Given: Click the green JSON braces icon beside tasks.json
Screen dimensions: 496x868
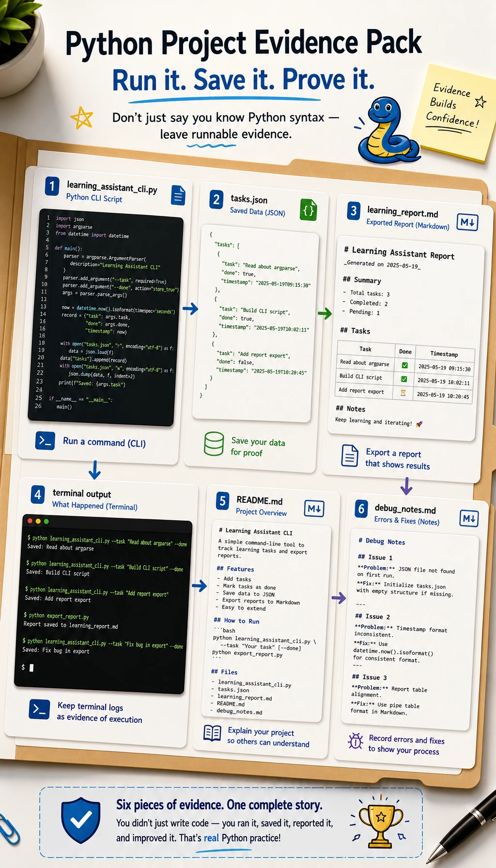Looking at the screenshot, I should click(308, 210).
